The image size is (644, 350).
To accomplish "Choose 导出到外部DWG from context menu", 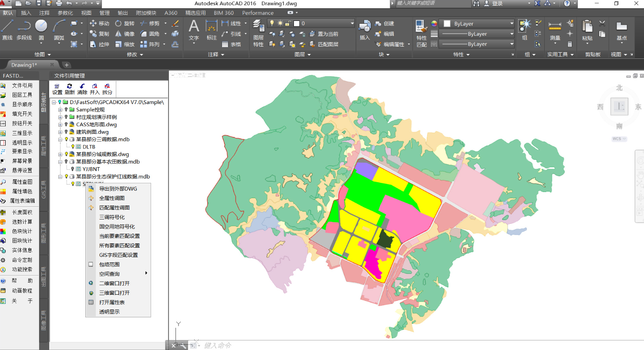I will pyautogui.click(x=118, y=188).
